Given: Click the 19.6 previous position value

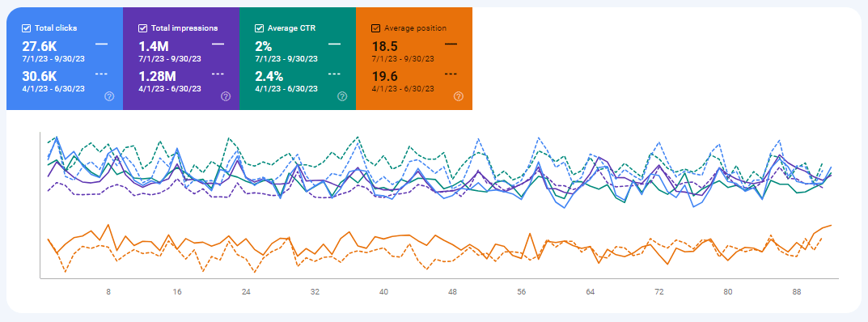Looking at the screenshot, I should click(x=384, y=76).
